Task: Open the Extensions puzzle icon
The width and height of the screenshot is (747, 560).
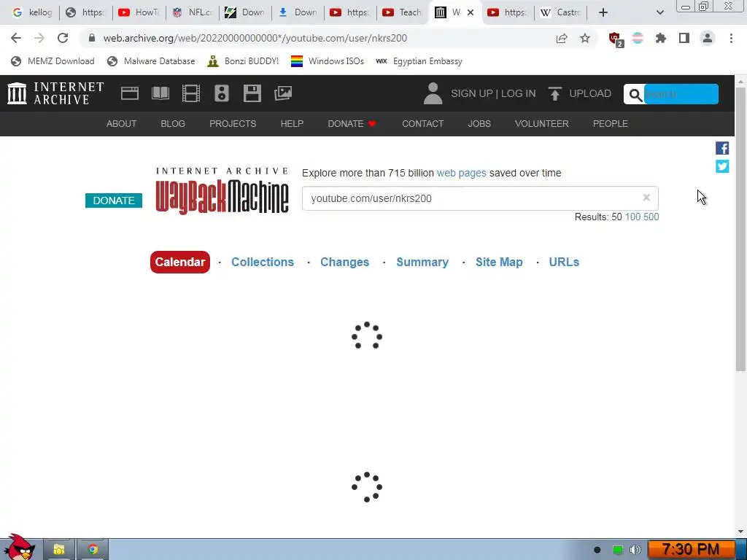Action: pyautogui.click(x=661, y=38)
